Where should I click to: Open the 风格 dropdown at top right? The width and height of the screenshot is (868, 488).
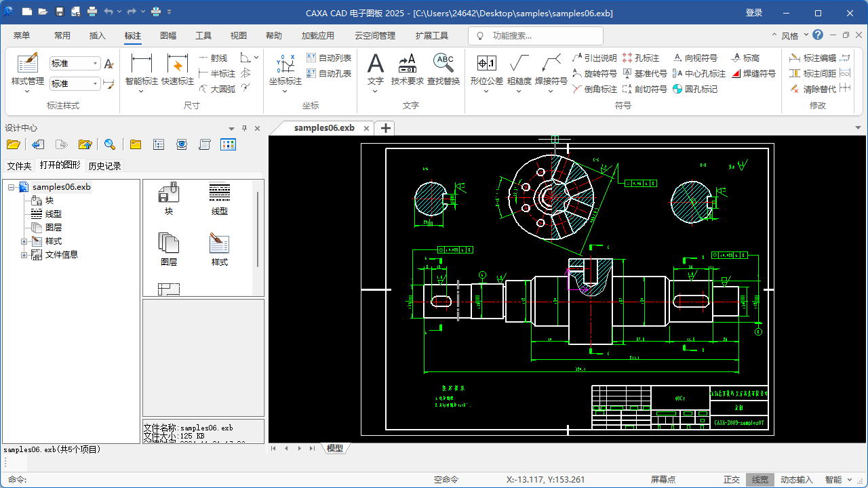[792, 35]
